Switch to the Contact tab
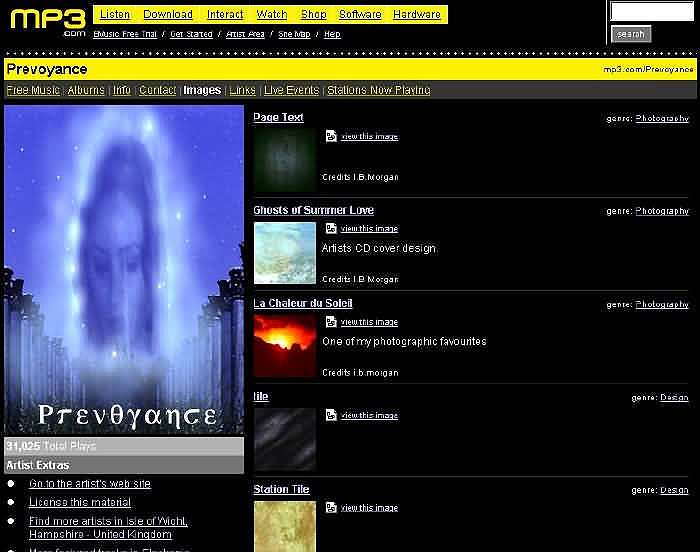The image size is (700, 552). 157,90
